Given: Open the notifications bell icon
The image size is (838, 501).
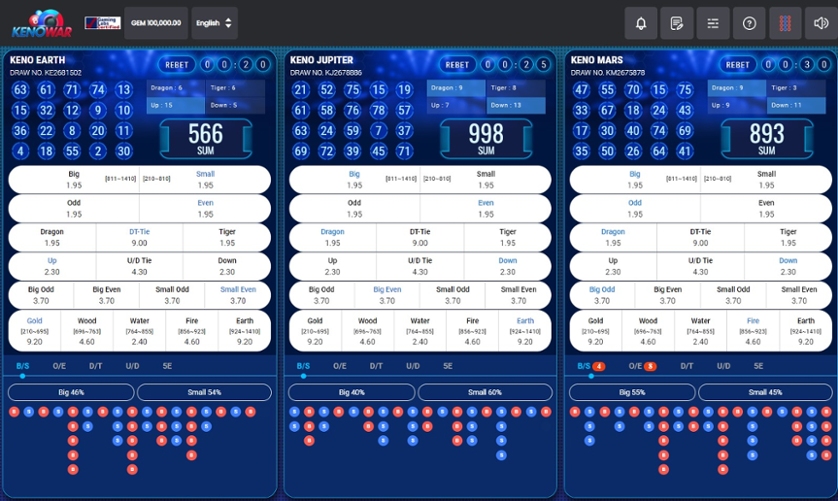Looking at the screenshot, I should click(641, 23).
